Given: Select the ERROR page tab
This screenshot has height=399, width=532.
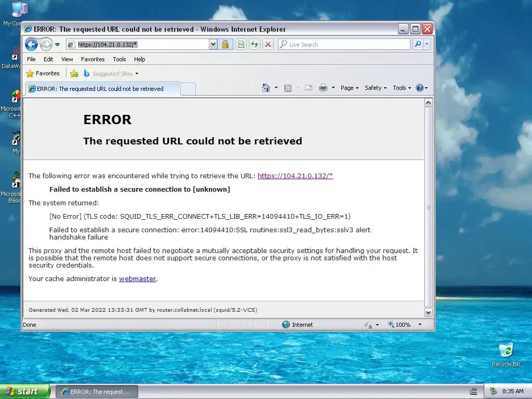Looking at the screenshot, I should tap(103, 88).
